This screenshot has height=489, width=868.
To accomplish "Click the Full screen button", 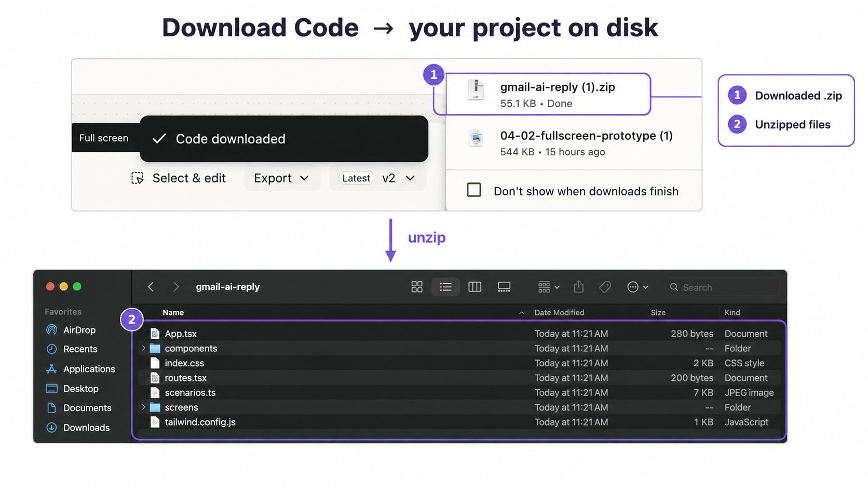I will pos(105,138).
